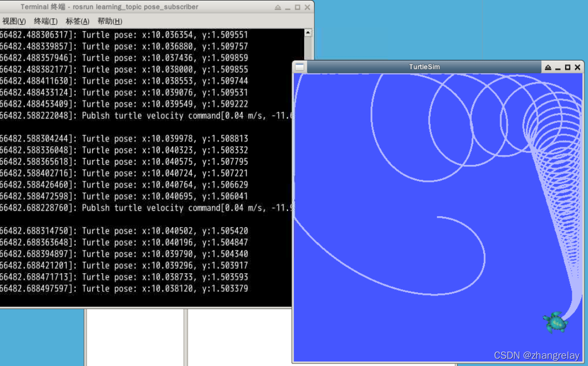Viewport: 588px width, 366px height.
Task: Click the Publsh velocity command line at 66482.688228760
Action: 146,208
